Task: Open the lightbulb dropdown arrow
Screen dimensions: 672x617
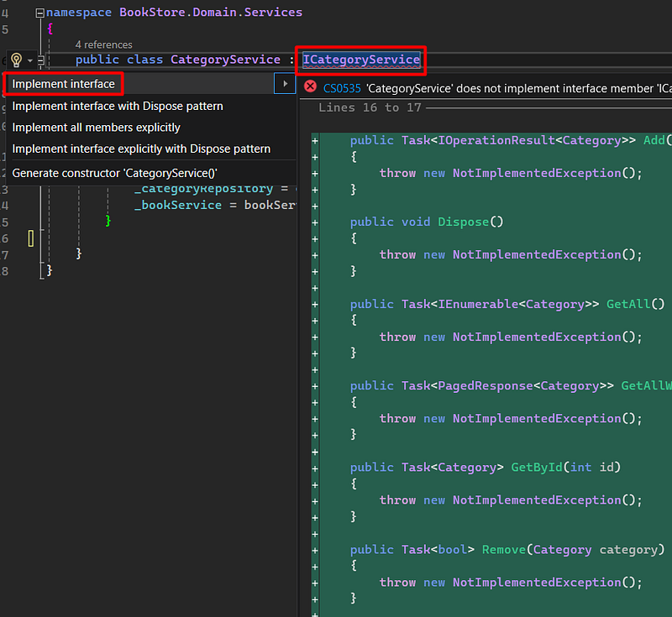Action: [x=30, y=60]
